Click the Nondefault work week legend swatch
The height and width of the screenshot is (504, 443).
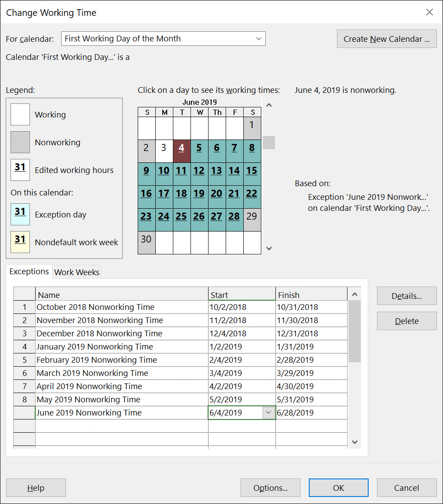pyautogui.click(x=20, y=242)
